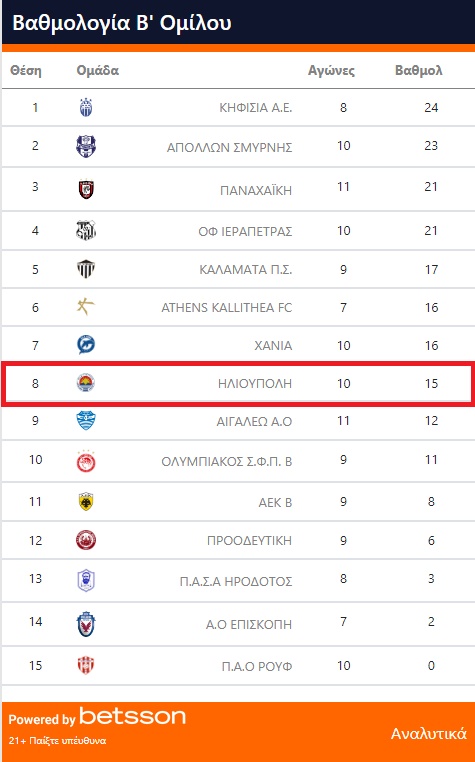
Task: Open the Αναλυτικά detailed standings link
Action: pos(429,733)
